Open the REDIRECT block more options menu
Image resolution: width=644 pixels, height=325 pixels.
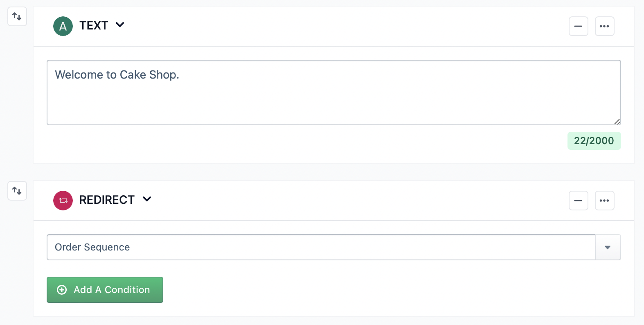pyautogui.click(x=604, y=201)
